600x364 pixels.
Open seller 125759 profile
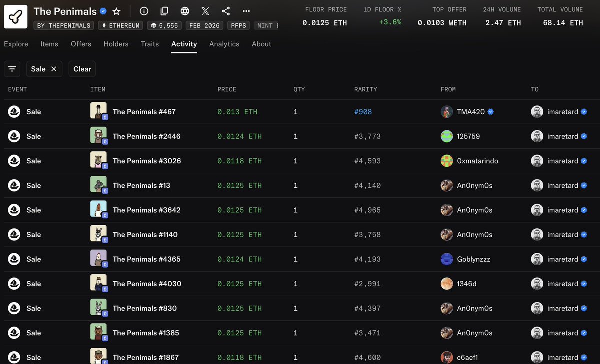(x=468, y=136)
